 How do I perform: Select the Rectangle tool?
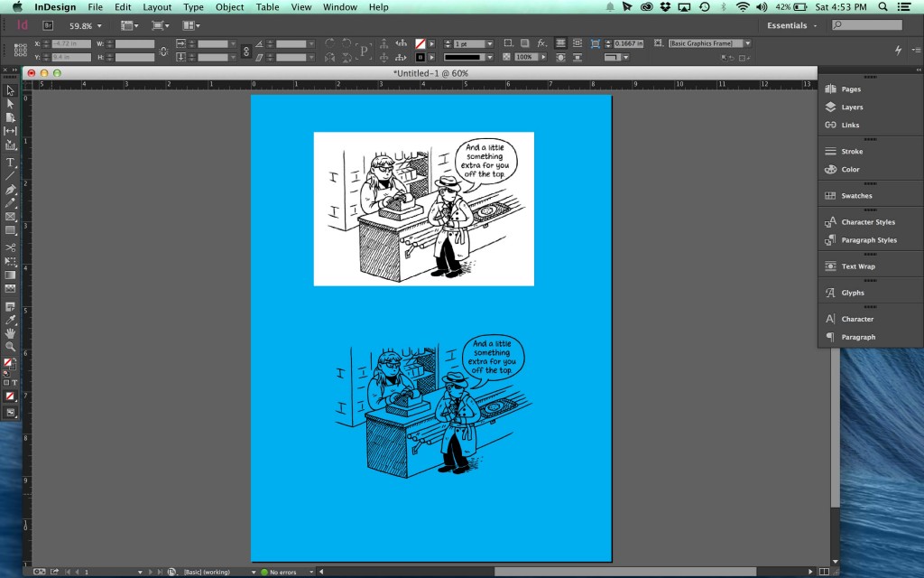[10, 230]
